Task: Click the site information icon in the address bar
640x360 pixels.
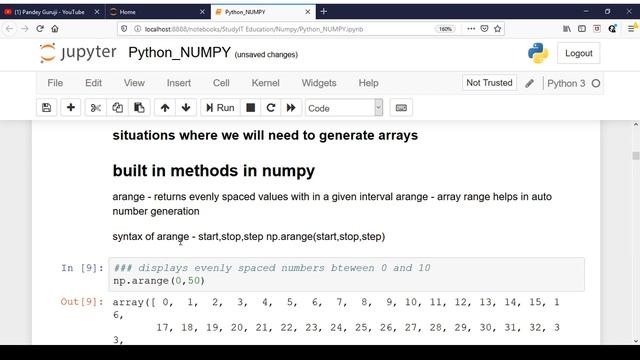Action: tap(138, 29)
